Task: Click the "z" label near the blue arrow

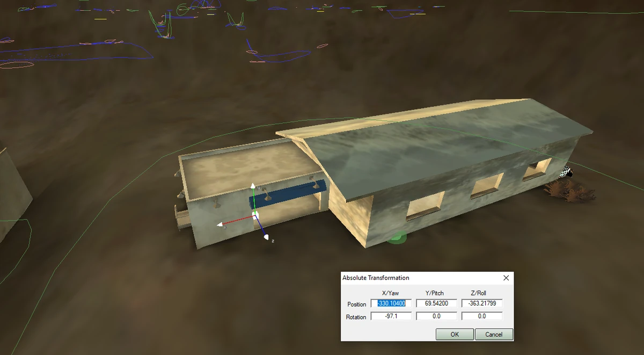Action: pyautogui.click(x=273, y=241)
